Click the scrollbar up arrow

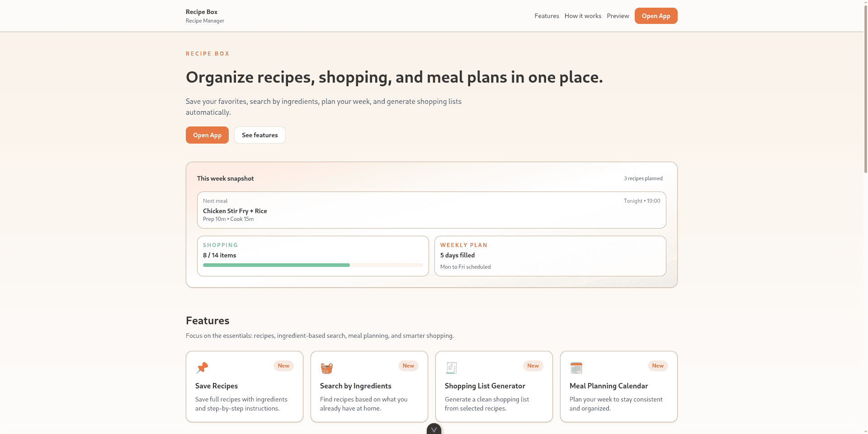[x=864, y=3]
